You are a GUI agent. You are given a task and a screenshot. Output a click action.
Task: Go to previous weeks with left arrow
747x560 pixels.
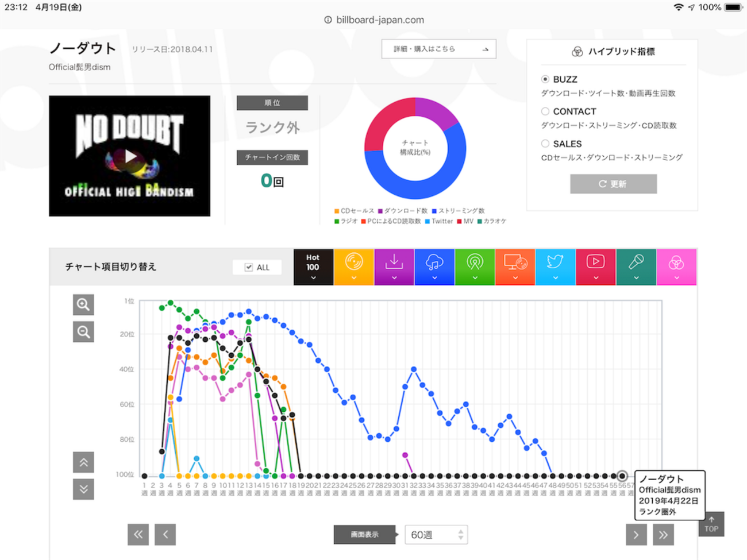coord(165,534)
